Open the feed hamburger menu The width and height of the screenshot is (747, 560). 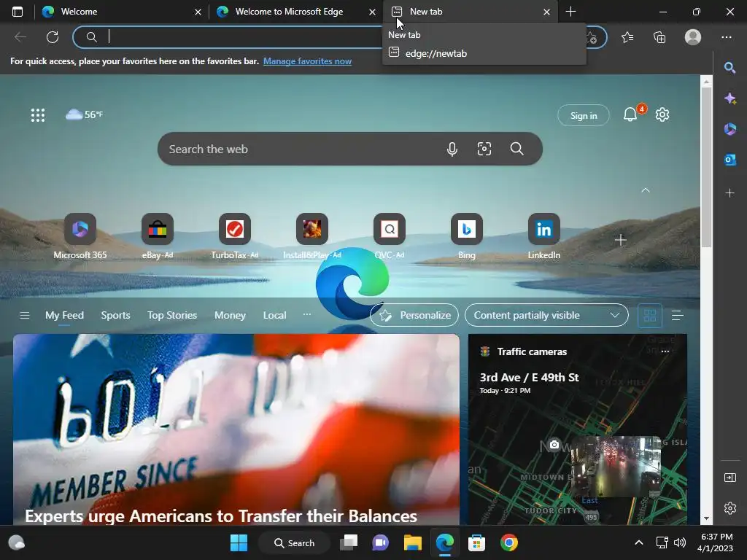click(25, 315)
